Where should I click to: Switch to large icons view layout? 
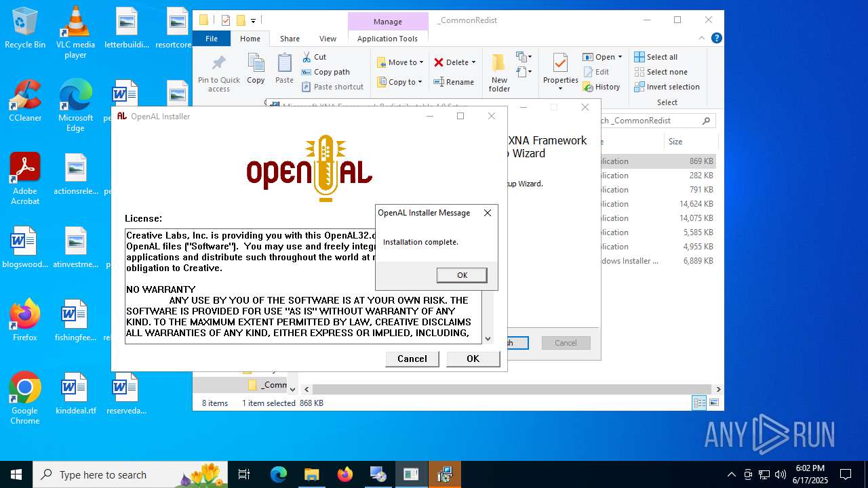[713, 403]
